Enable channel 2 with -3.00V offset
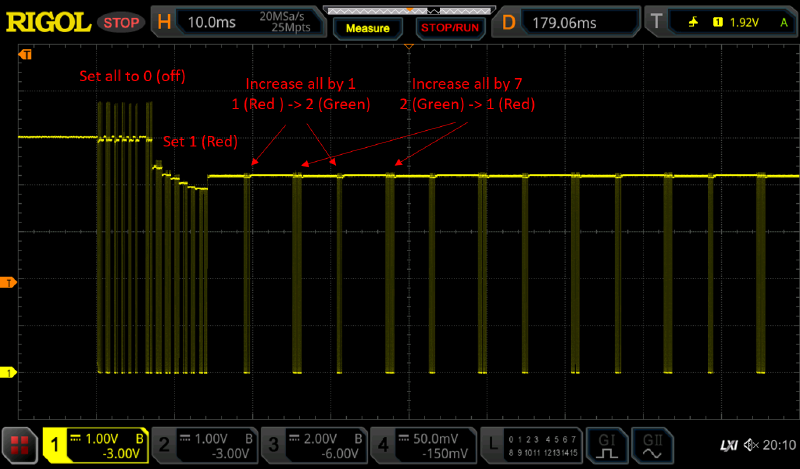800x469 pixels. [x=205, y=443]
